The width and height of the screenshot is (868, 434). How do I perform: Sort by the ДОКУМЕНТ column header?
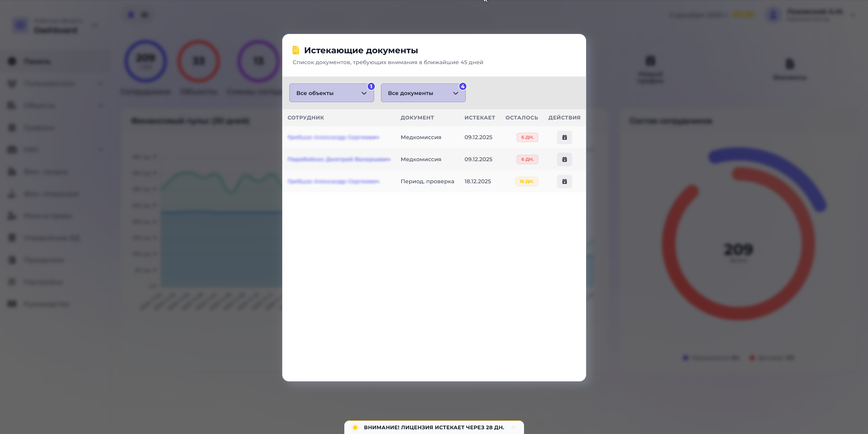click(x=417, y=118)
